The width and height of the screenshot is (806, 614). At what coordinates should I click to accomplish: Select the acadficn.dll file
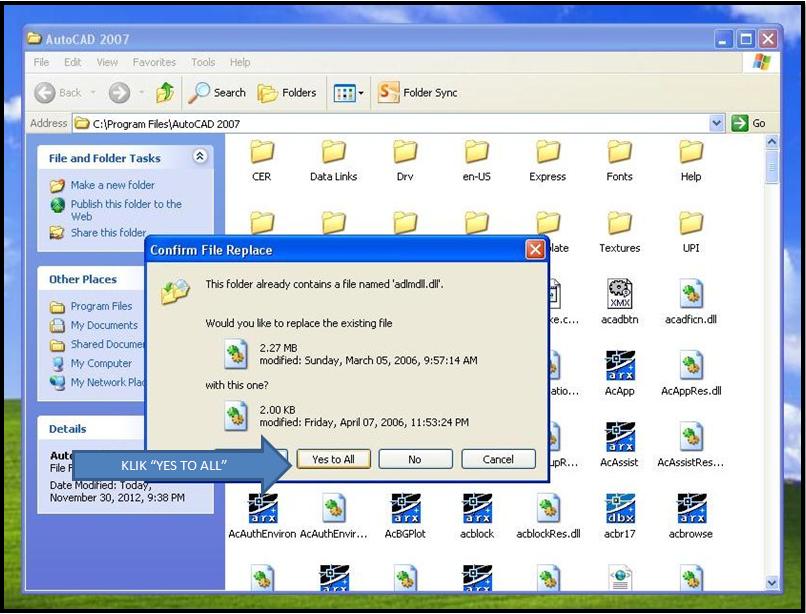tap(691, 302)
